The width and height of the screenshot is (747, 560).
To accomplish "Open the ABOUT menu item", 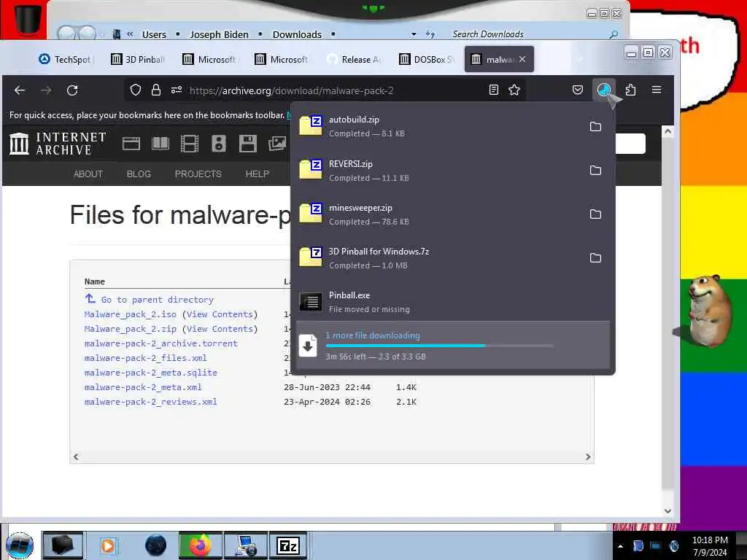I will (x=88, y=174).
